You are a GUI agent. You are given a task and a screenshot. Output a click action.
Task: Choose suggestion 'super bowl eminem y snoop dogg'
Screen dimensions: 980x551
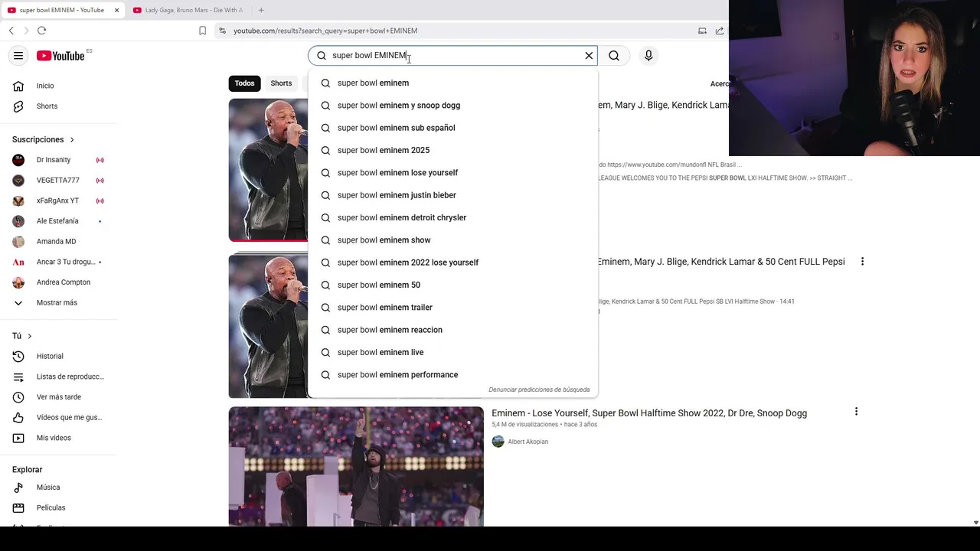coord(452,106)
